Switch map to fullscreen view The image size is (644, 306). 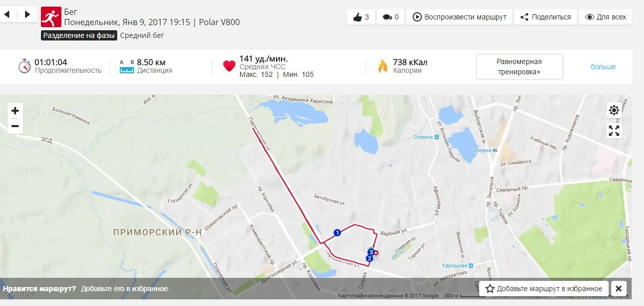[614, 131]
